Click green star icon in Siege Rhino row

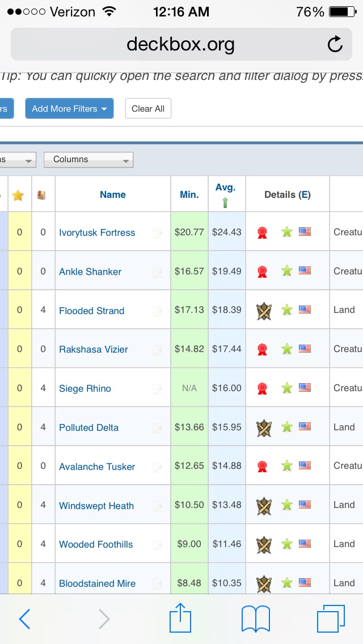pyautogui.click(x=287, y=388)
